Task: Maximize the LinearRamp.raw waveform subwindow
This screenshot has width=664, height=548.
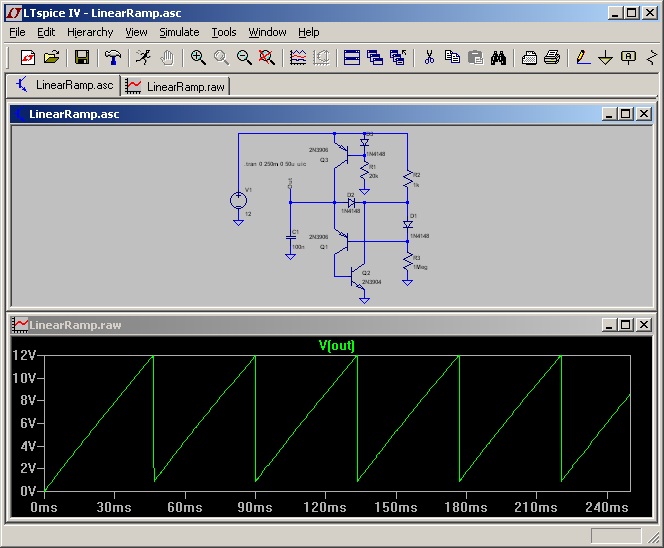Action: click(x=625, y=325)
